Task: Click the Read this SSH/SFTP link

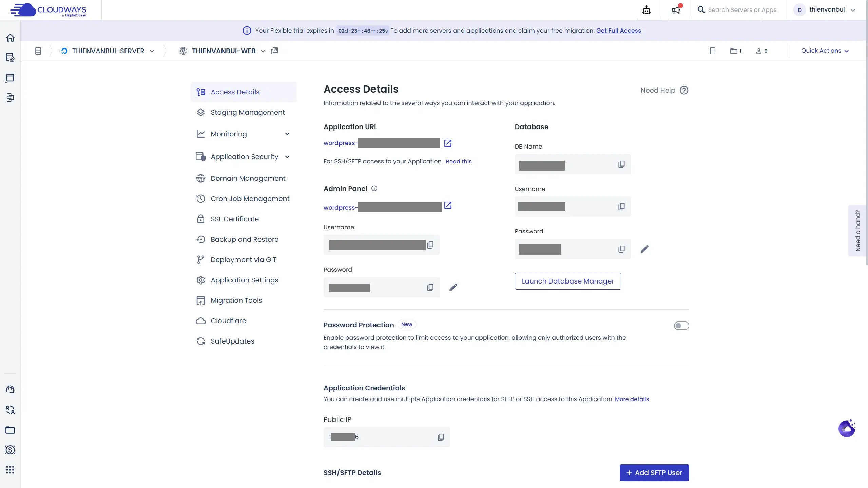Action: click(x=459, y=161)
